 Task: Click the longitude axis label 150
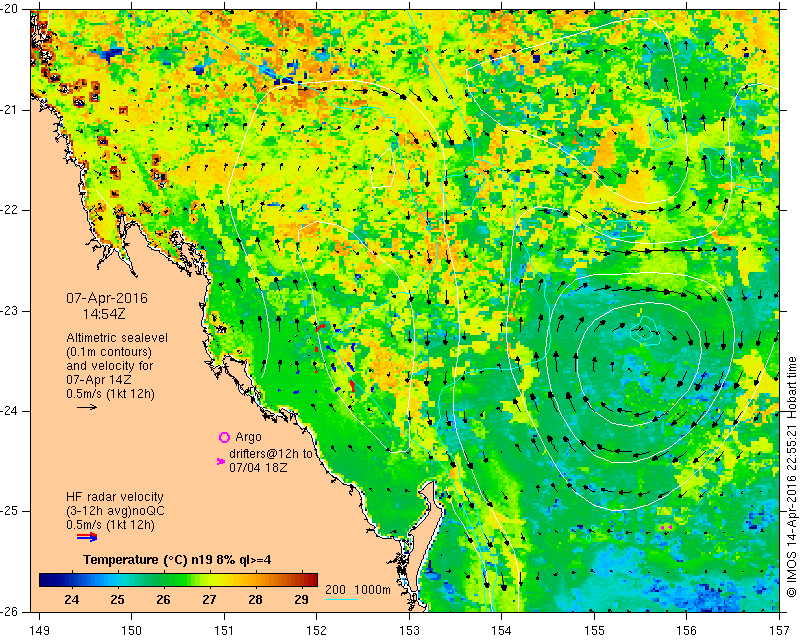[132, 630]
